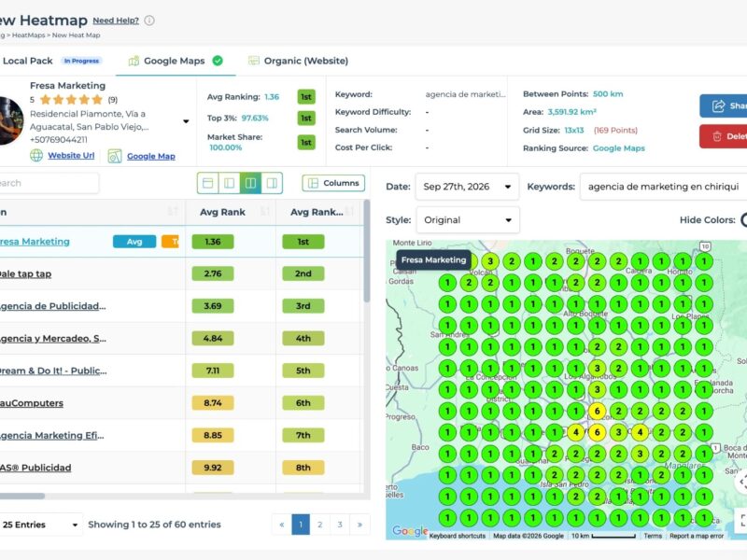
Task: Click the 2nd rank badge for Dale tap tap
Action: [x=303, y=273]
